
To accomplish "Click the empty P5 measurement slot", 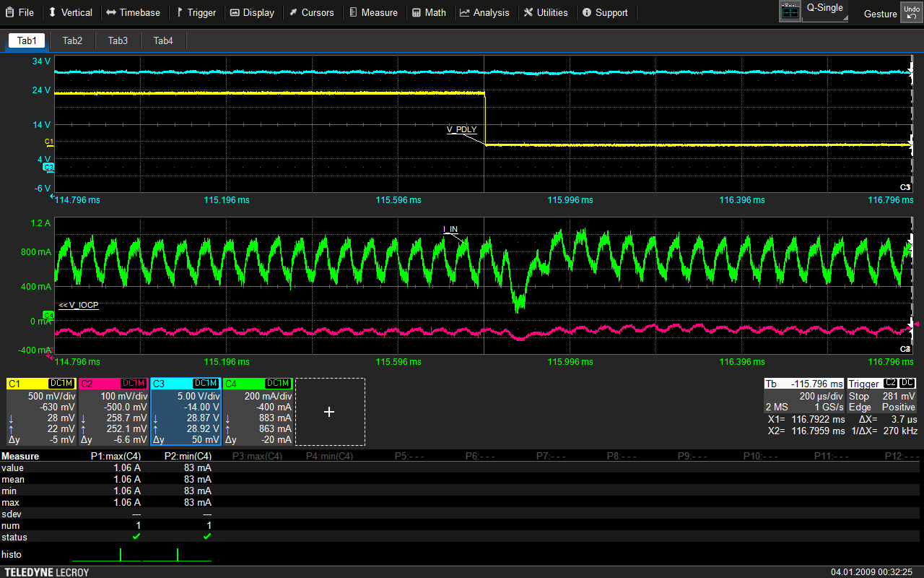I will (x=409, y=456).
